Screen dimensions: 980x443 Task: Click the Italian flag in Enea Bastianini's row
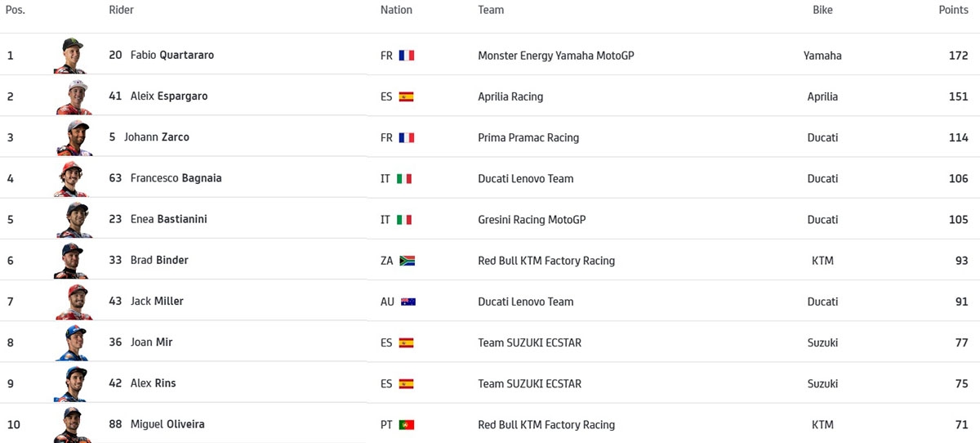(404, 220)
